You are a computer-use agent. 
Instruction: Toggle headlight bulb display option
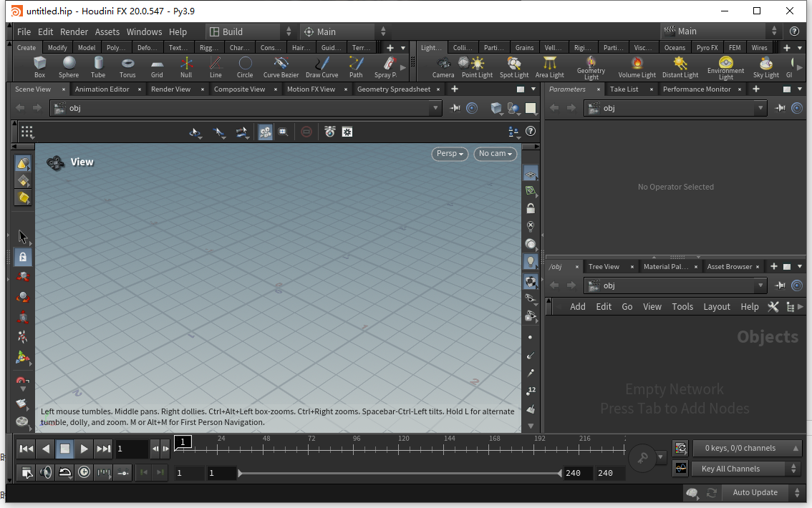(531, 261)
